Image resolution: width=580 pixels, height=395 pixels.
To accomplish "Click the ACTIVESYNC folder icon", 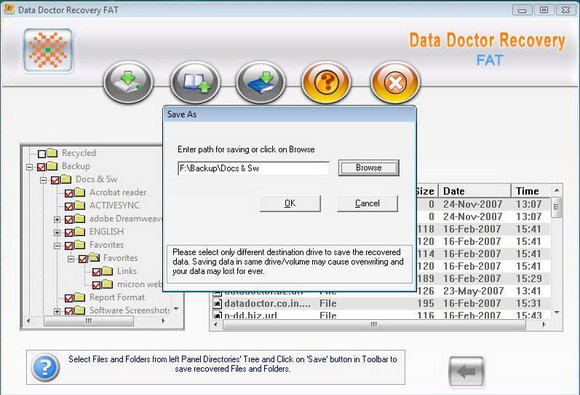I will point(80,205).
